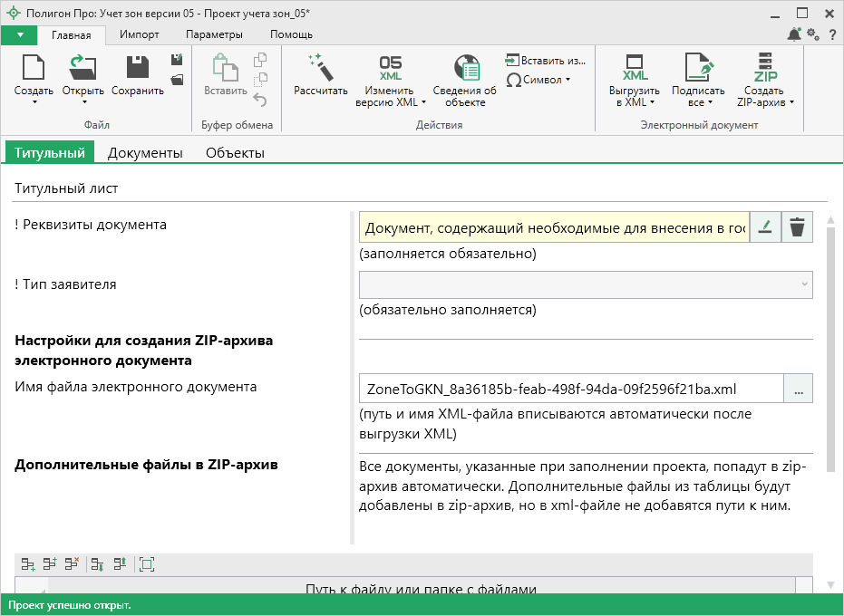This screenshot has width=844, height=616.
Task: Click the Save (Сохранить) floppy icon
Action: [x=138, y=69]
